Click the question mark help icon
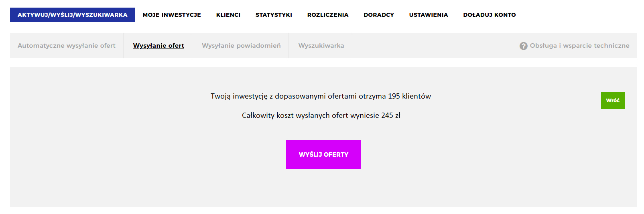Viewport: 644px width, 214px height. tap(523, 46)
